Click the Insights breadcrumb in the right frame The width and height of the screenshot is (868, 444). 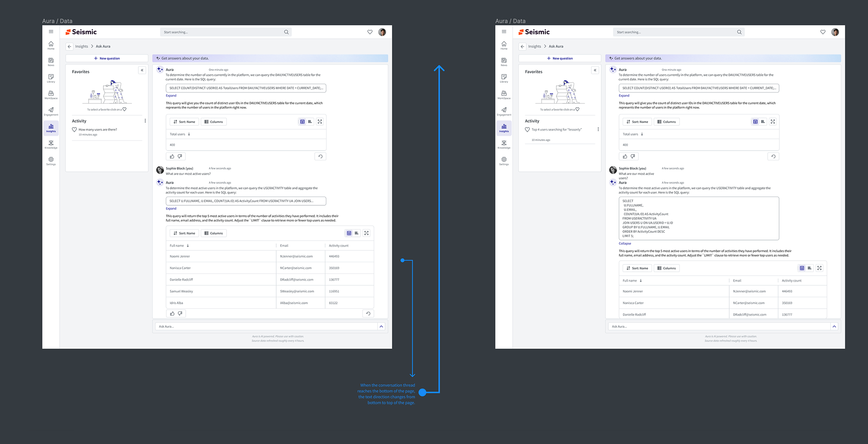pyautogui.click(x=535, y=46)
